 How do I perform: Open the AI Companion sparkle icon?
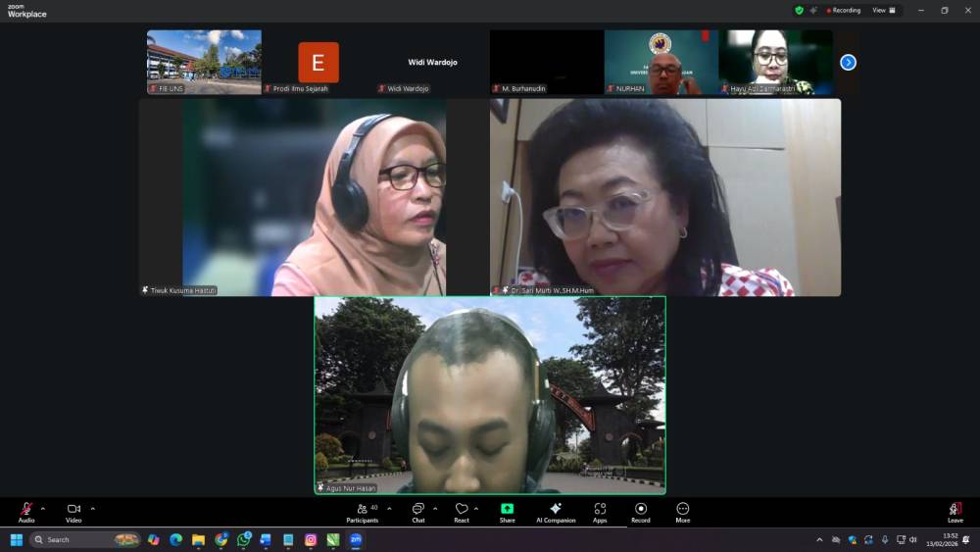pos(556,509)
